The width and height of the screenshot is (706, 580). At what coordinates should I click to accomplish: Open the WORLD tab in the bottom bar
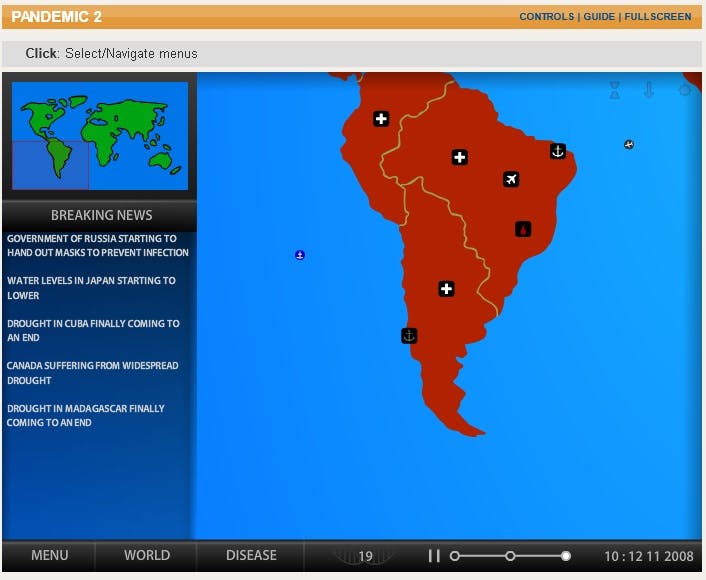147,555
